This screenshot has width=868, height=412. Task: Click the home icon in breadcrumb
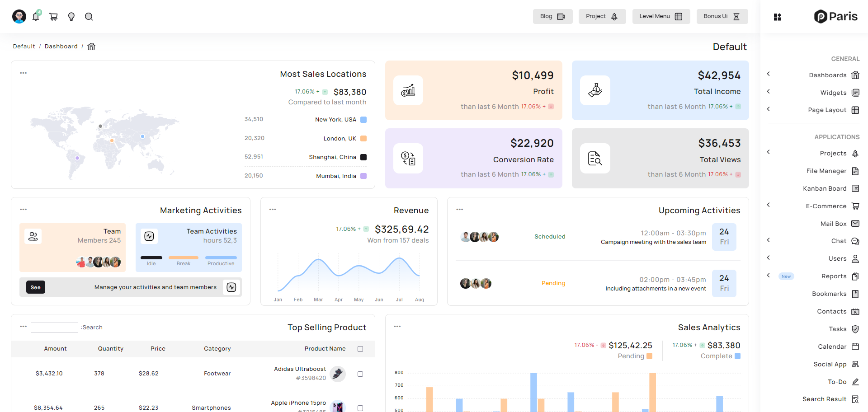pos(91,47)
